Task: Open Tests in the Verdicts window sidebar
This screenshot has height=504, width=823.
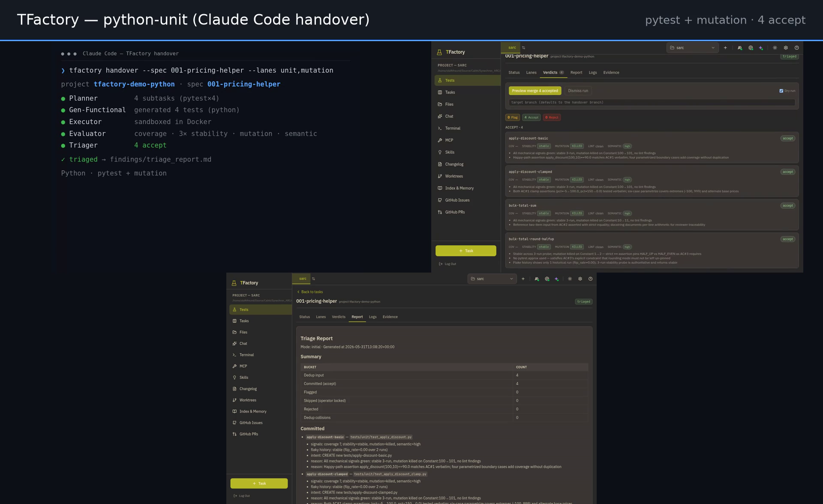Action: coord(467,80)
